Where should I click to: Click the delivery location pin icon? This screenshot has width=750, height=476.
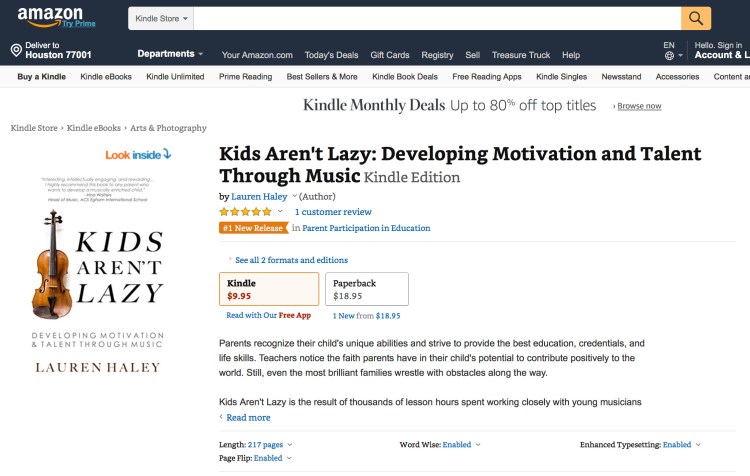coord(16,50)
